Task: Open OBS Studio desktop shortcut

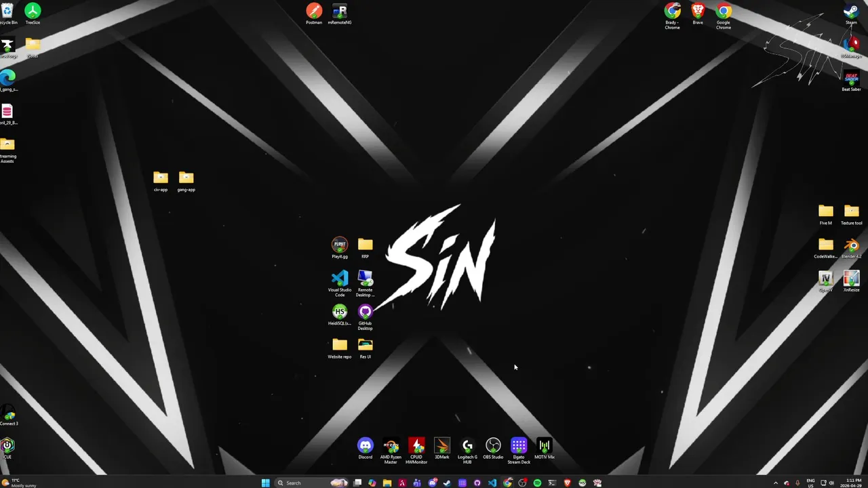Action: (x=493, y=449)
